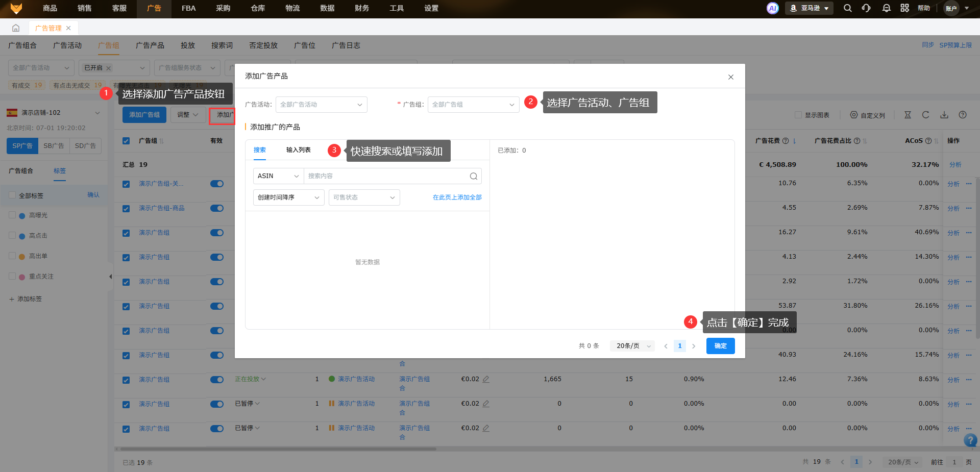Toggle the switch for 演示广告组-商品 row

[217, 208]
